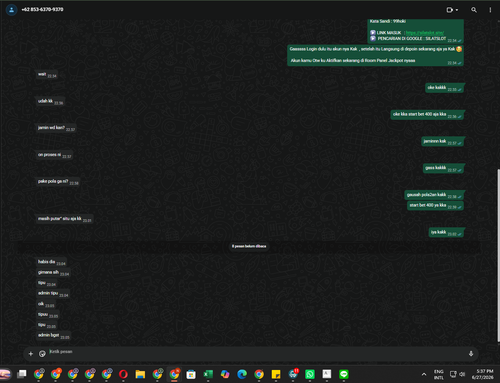The width and height of the screenshot is (500, 383).
Task: Select the 'start bet 400 ya kka' message
Action: pos(436,205)
